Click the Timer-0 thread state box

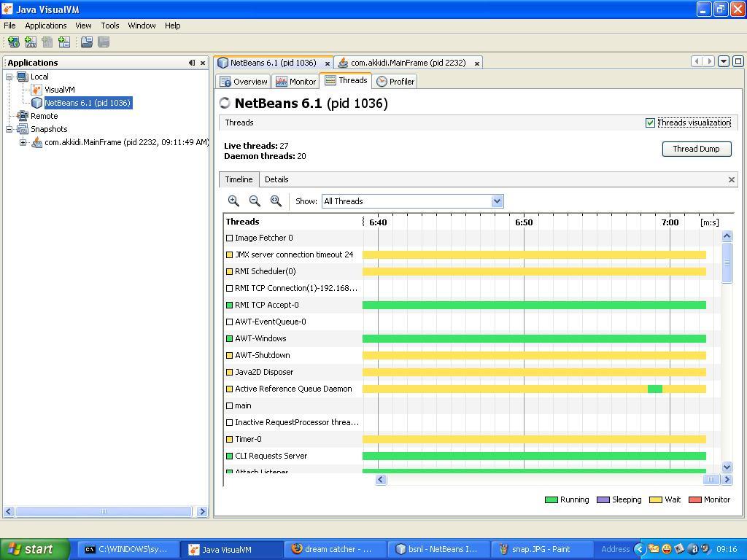click(x=229, y=439)
